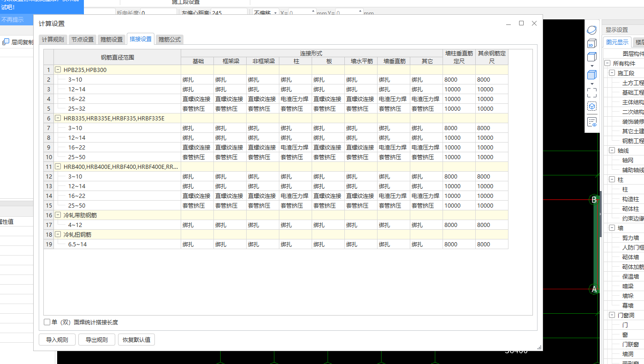644x364 pixels.
Task: Click the 层间复制 copy icon
Action: [x=6, y=42]
